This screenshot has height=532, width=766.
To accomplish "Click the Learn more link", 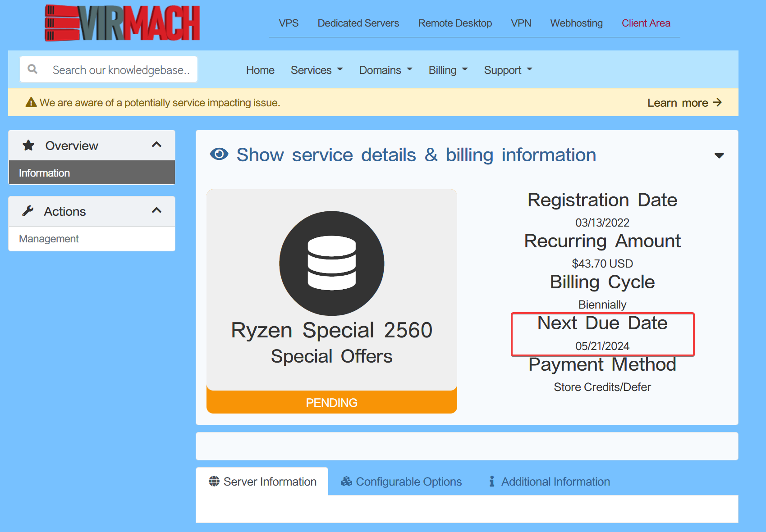I will click(684, 103).
